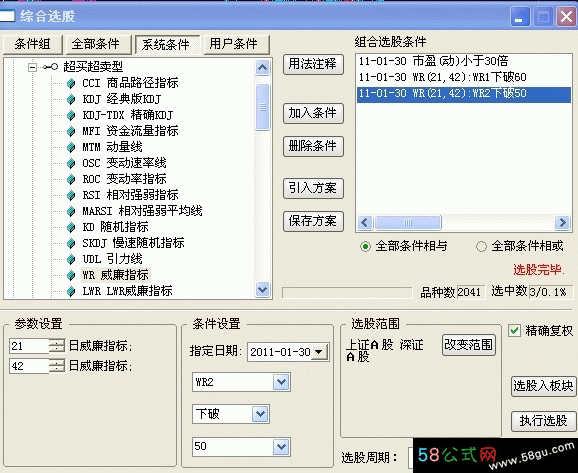Screen dimensions: 578x473
Task: Click the 加入条件 button
Action: [313, 114]
